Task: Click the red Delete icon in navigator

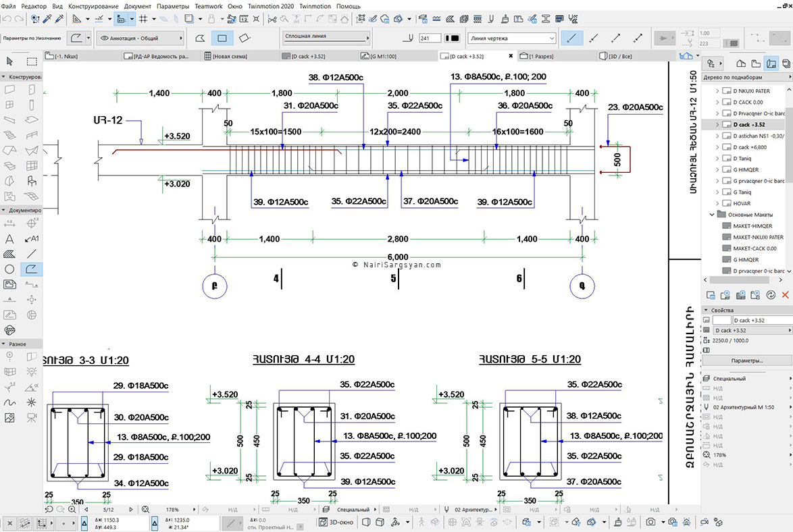Action: (x=785, y=295)
